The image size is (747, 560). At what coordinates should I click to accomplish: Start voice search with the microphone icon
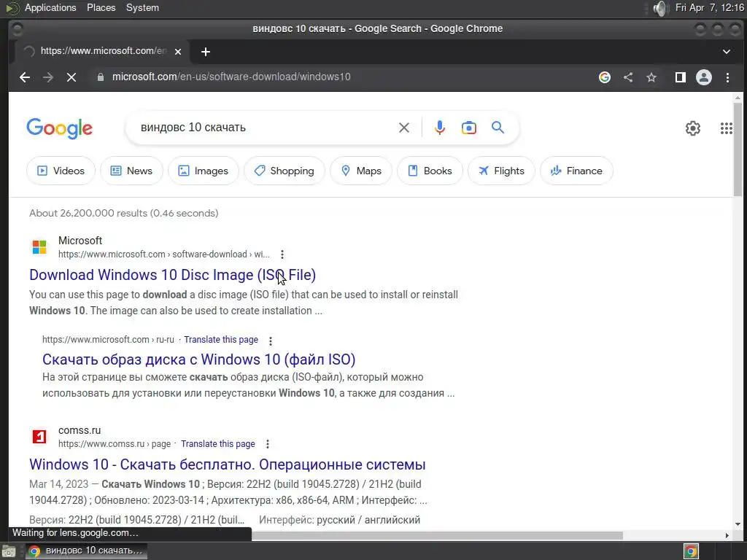[x=440, y=128]
